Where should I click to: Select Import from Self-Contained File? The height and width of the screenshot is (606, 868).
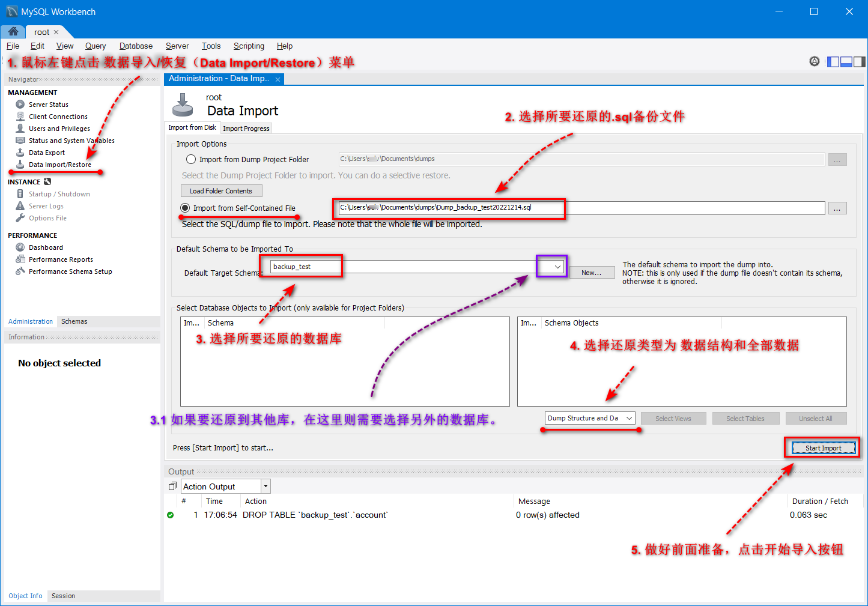[185, 208]
